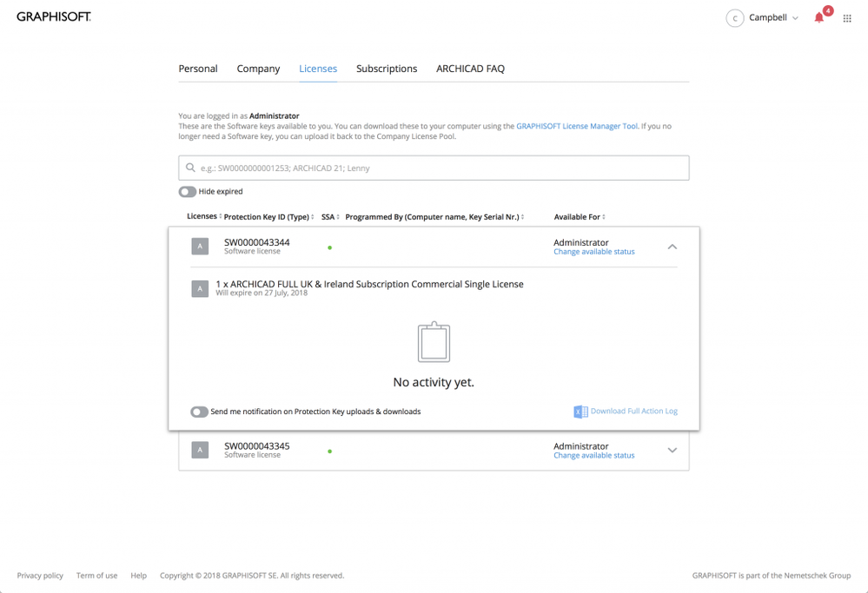868x593 pixels.
Task: Open the Term of use link
Action: tap(96, 576)
